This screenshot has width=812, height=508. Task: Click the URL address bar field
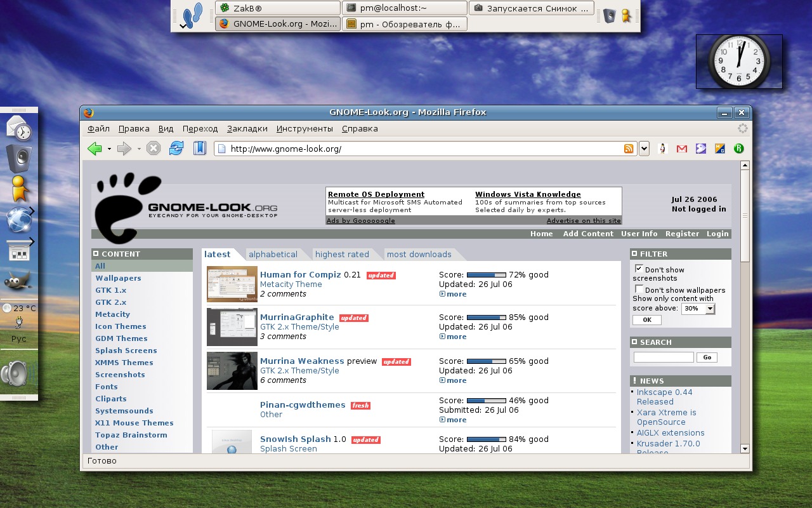pyautogui.click(x=425, y=149)
